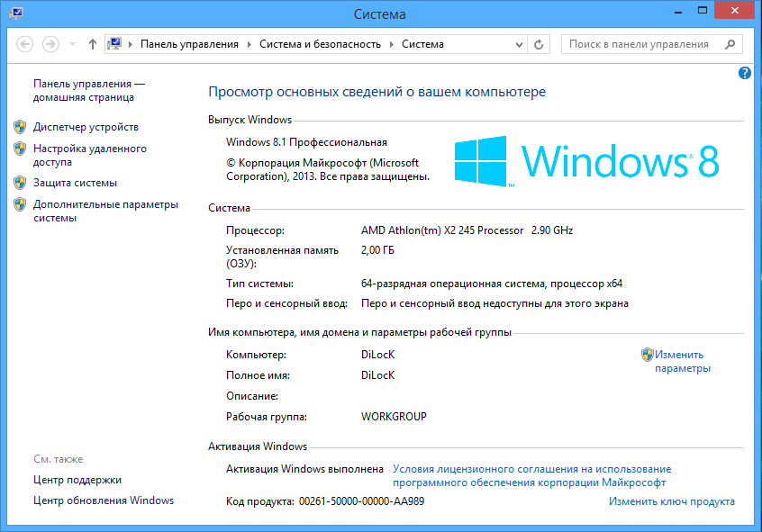
Task: Click processor value 'AMD Athlon(tm) X2 245 Processor'
Action: (x=442, y=230)
